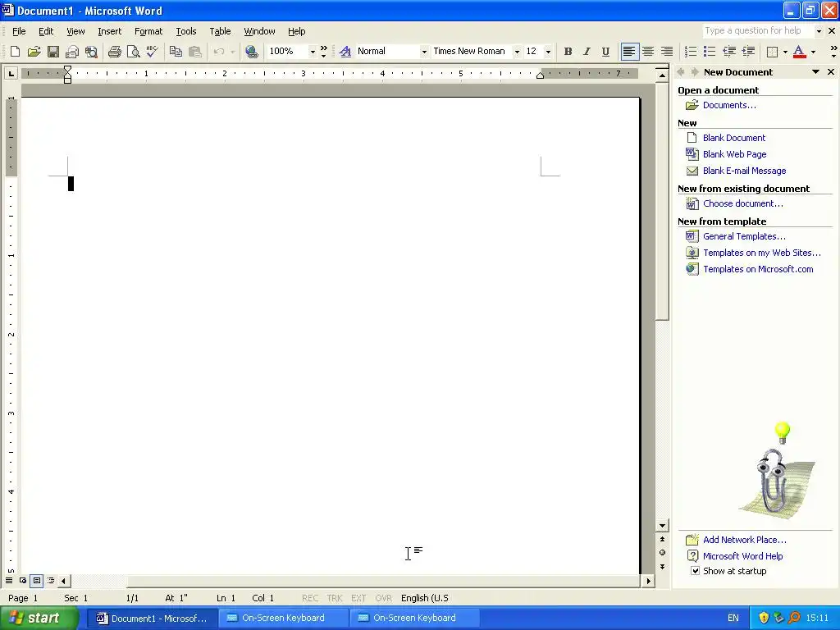Image resolution: width=840 pixels, height=630 pixels.
Task: Start a bulleted list
Action: pos(710,52)
